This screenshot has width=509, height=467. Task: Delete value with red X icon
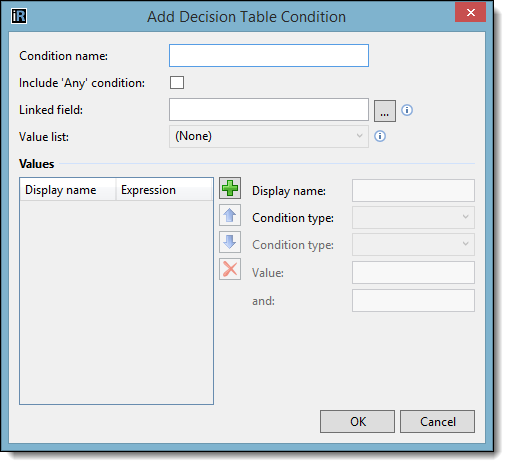click(x=230, y=269)
